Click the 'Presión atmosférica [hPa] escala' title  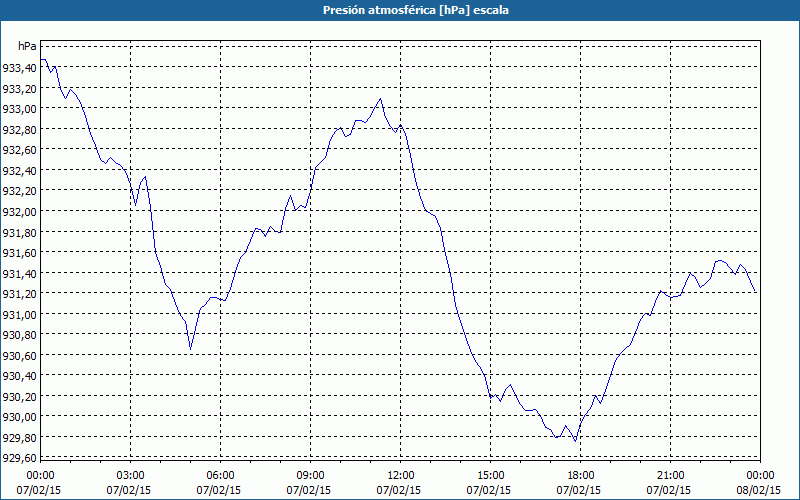pyautogui.click(x=415, y=10)
